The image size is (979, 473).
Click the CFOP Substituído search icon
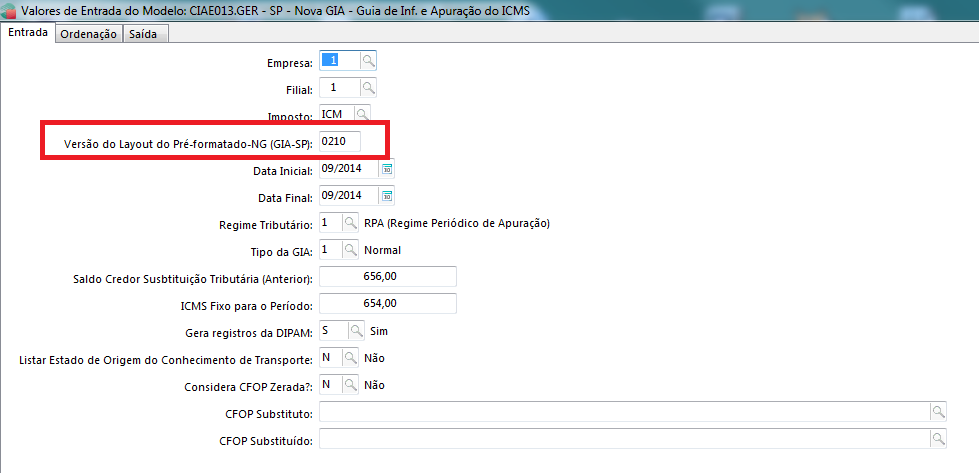click(937, 438)
